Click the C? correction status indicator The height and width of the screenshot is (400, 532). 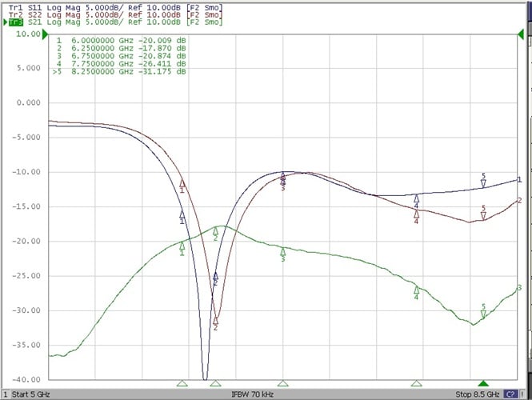tap(510, 394)
